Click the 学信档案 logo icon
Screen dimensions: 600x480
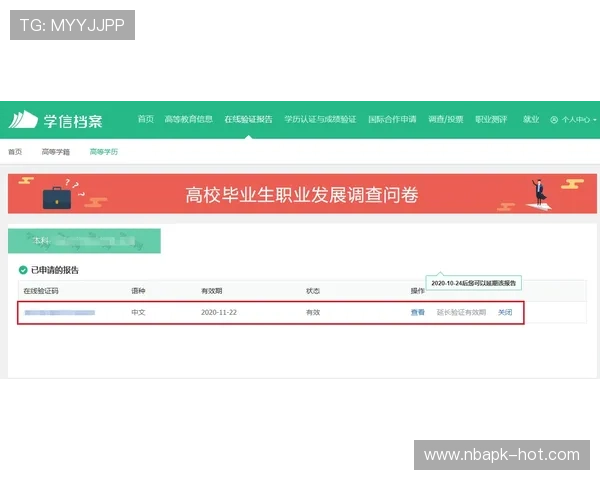(23, 120)
